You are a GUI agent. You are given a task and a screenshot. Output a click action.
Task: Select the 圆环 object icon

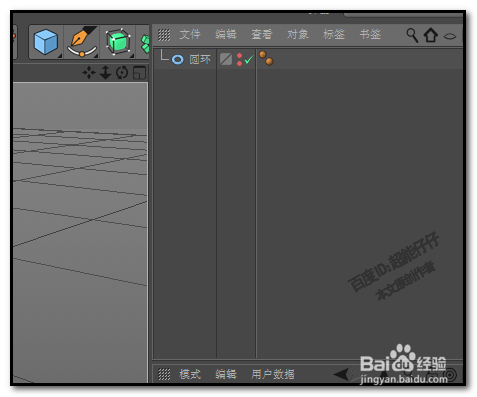(x=177, y=60)
